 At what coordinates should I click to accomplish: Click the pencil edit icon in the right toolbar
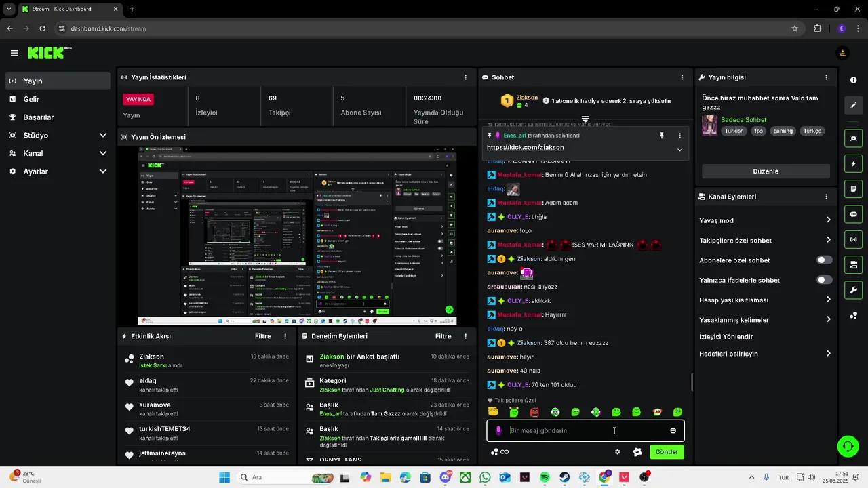point(853,106)
